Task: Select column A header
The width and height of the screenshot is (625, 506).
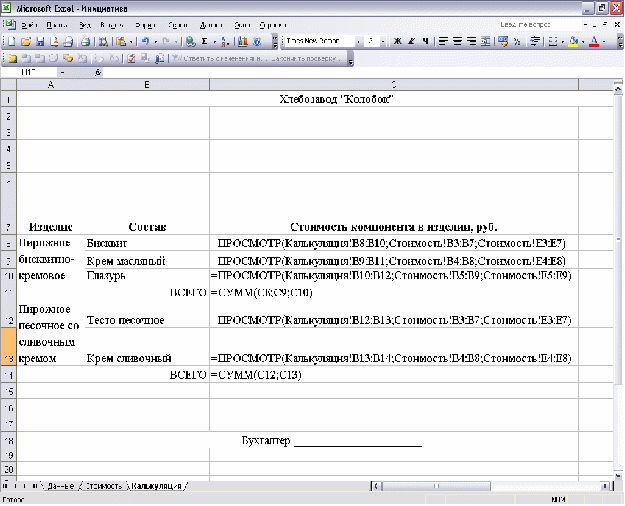Action: point(51,85)
